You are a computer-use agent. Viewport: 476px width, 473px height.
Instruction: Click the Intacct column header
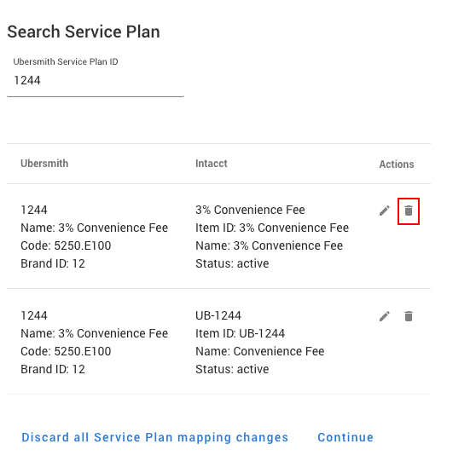212,164
